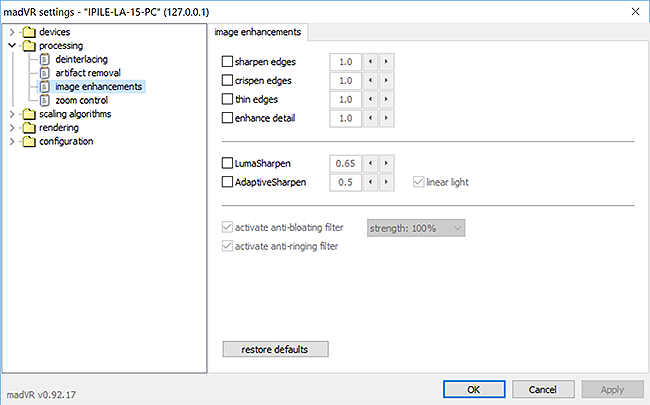The height and width of the screenshot is (405, 650).
Task: Select image enhancements in the tree
Action: 99,87
